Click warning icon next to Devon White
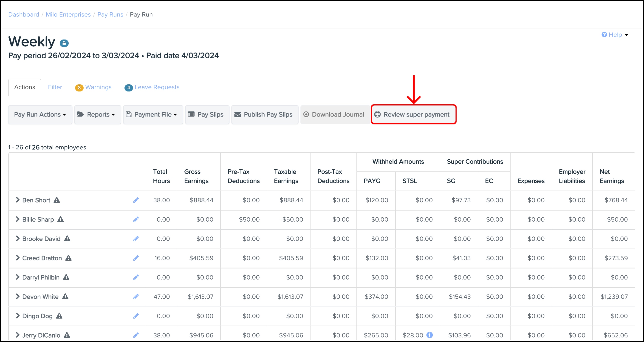Viewport: 644px width, 342px height. (x=65, y=296)
